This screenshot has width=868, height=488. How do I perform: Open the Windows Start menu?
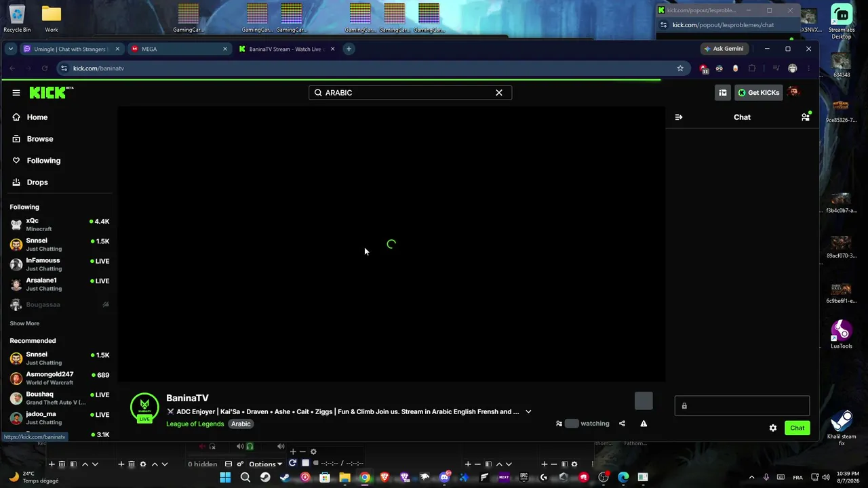(x=225, y=477)
